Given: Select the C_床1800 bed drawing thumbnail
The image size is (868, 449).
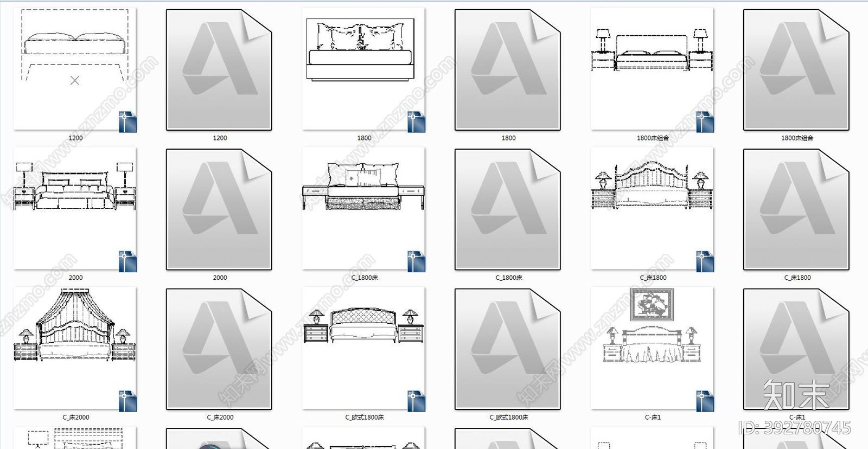Looking at the screenshot, I should click(x=652, y=209).
